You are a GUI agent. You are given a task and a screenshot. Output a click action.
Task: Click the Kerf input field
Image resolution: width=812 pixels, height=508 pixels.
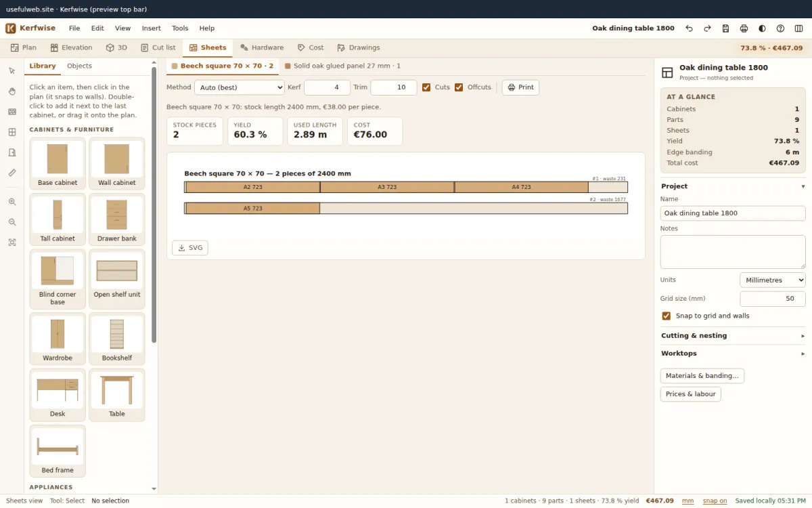[x=327, y=87]
